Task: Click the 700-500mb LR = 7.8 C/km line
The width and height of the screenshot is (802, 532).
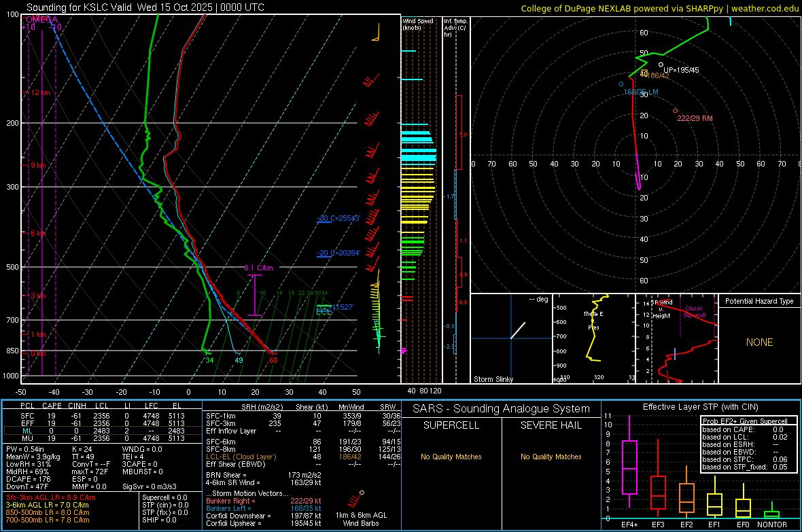Action: [48, 520]
